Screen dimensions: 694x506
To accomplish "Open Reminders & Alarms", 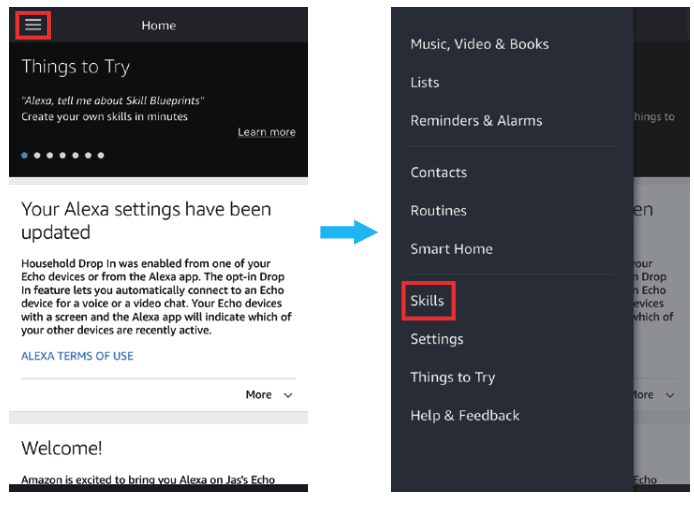I will (476, 120).
